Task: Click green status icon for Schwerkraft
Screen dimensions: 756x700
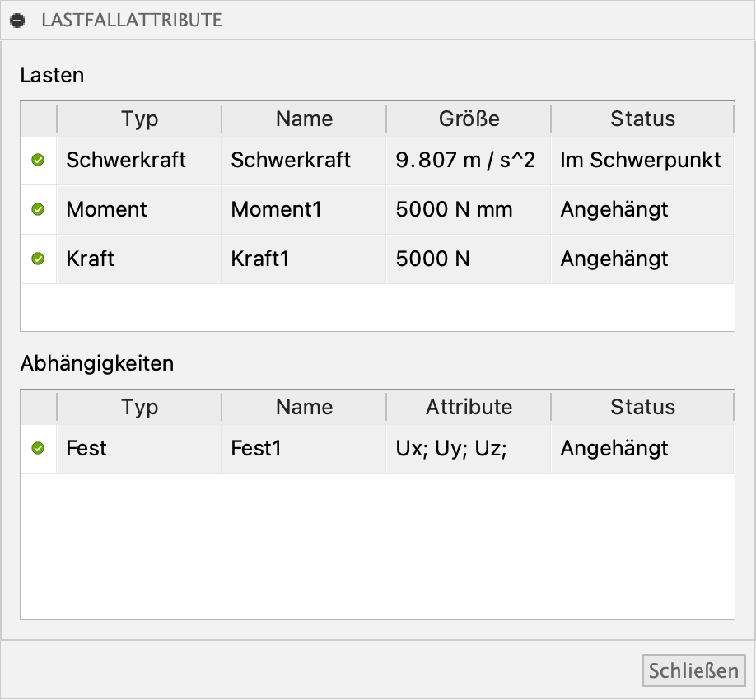Action: point(38,160)
